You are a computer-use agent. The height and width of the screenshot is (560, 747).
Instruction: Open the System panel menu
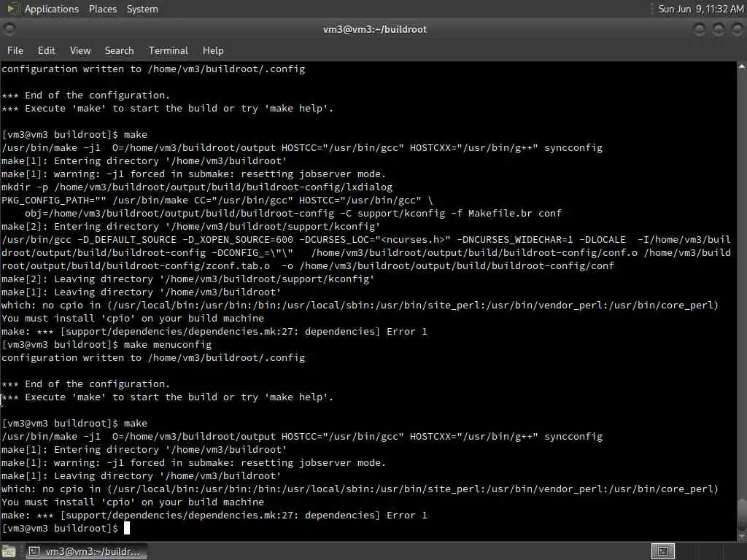point(142,9)
